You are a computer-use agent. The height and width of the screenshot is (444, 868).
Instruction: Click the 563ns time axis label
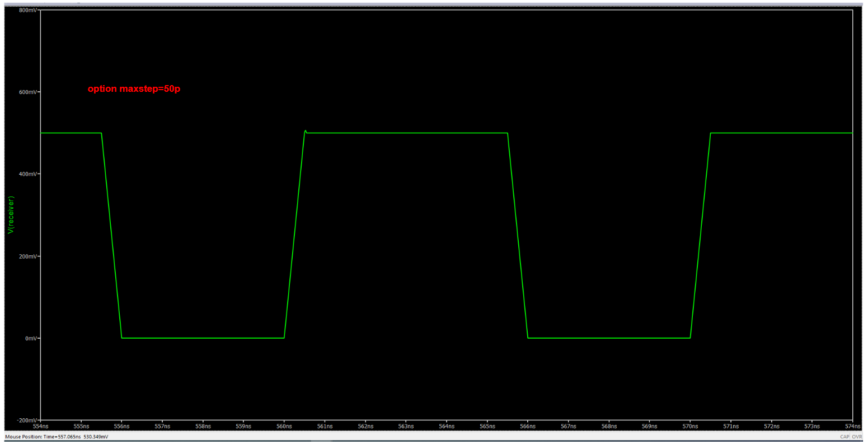click(x=406, y=427)
